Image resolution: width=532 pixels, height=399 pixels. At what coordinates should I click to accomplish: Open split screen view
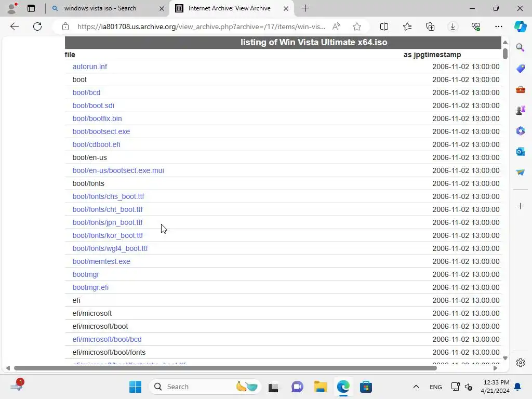pos(384,26)
